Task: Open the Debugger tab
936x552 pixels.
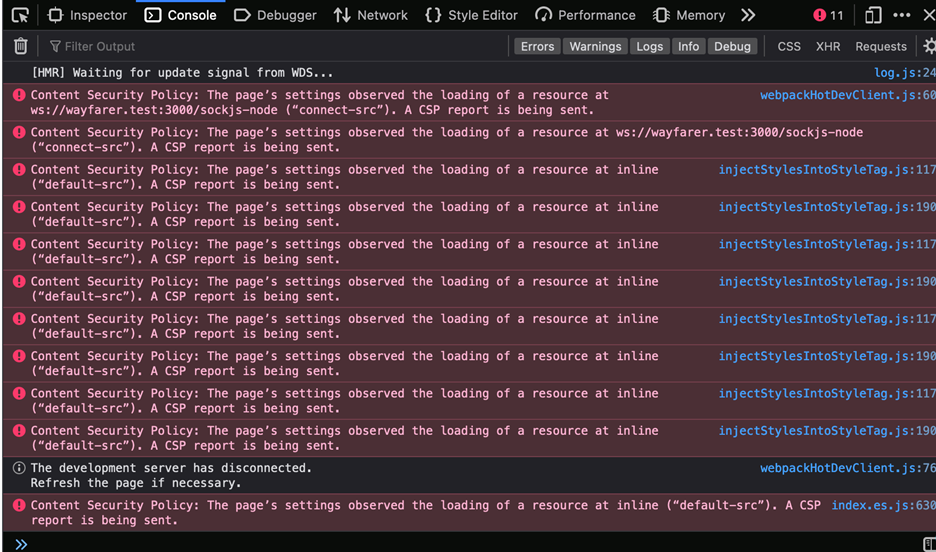Action: pos(275,15)
